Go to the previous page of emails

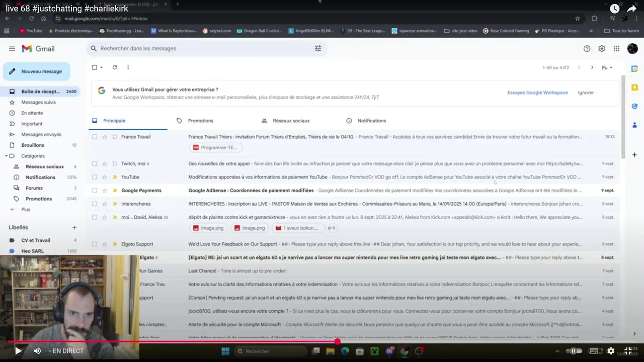[579, 67]
